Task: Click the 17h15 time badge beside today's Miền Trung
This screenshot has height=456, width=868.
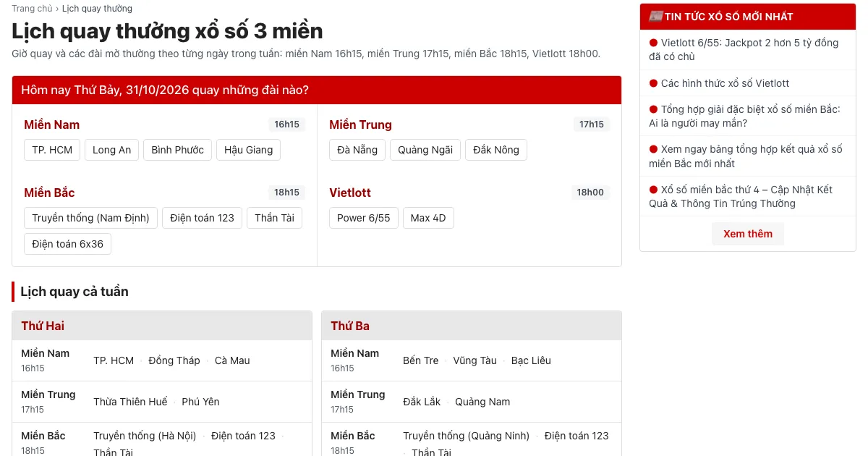Action: click(592, 124)
